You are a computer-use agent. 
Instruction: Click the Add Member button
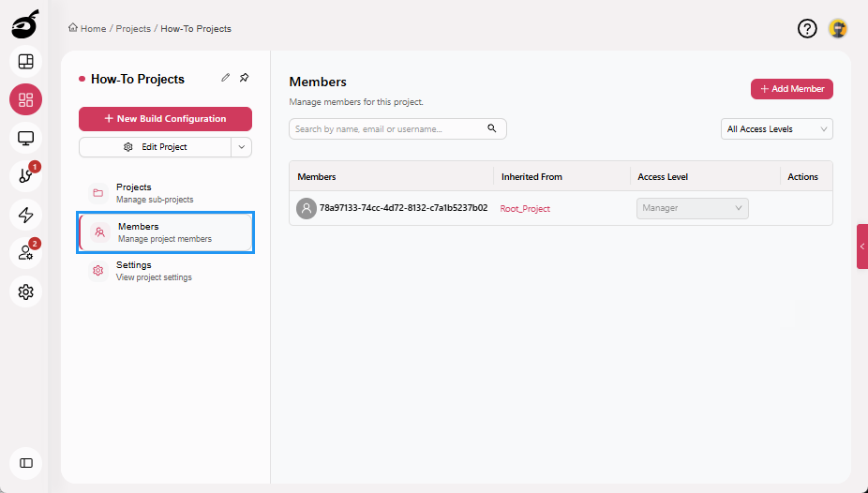792,89
